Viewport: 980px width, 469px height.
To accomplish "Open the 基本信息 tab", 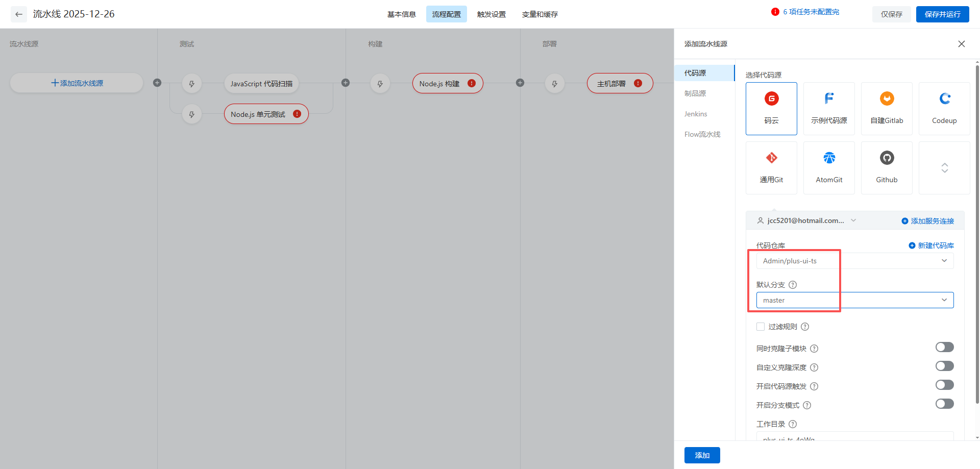I will (401, 14).
